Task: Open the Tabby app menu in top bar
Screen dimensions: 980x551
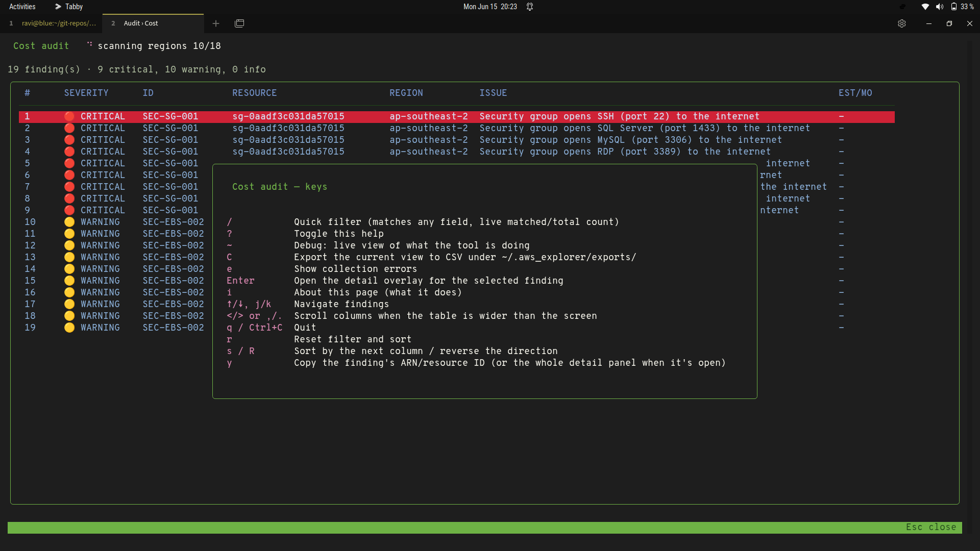Action: click(69, 7)
